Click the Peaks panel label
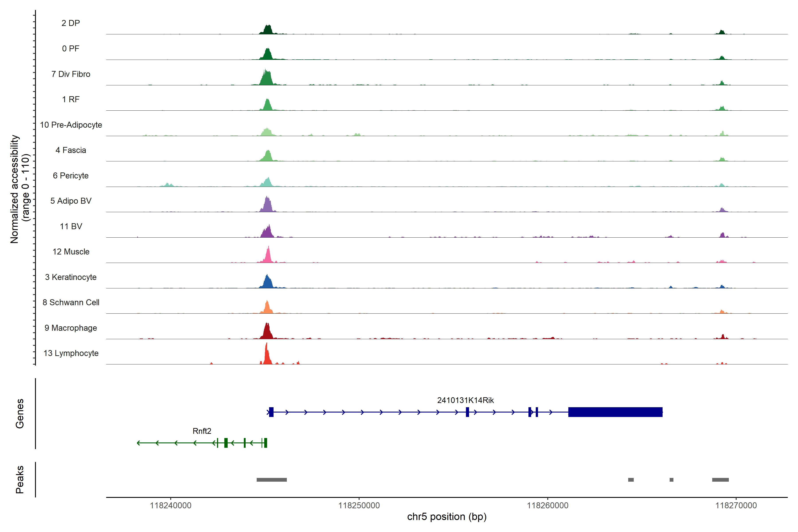The image size is (798, 532). click(20, 479)
